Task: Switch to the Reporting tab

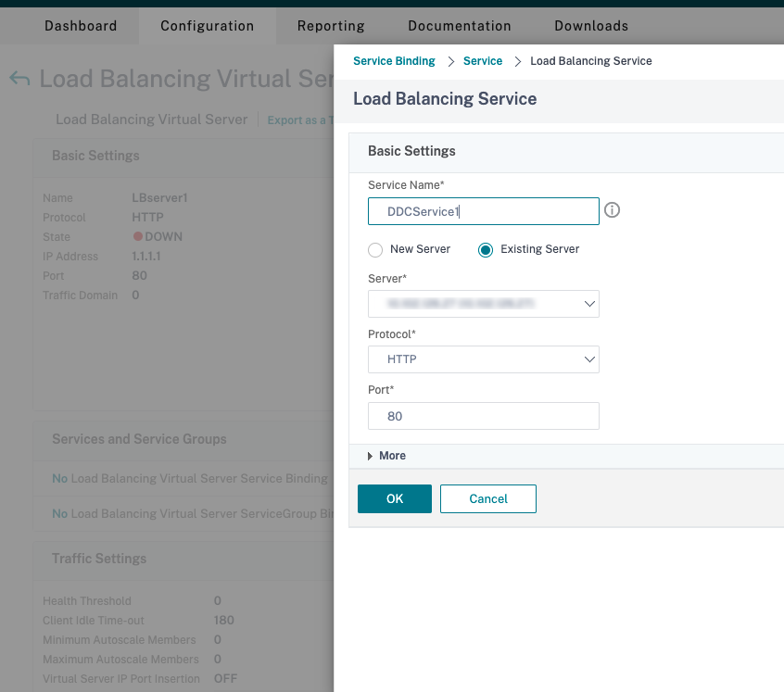Action: [331, 26]
